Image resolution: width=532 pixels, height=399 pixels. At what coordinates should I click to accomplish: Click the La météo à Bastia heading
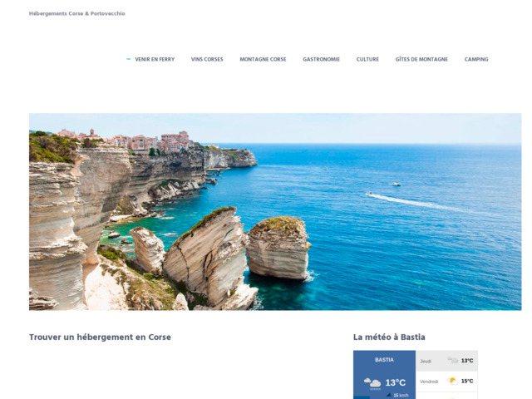click(x=389, y=337)
